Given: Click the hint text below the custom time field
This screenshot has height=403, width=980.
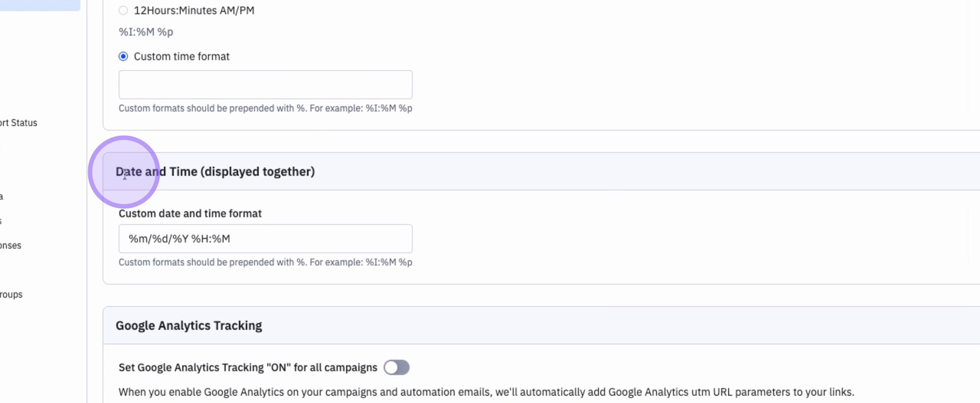Looking at the screenshot, I should pos(265,109).
